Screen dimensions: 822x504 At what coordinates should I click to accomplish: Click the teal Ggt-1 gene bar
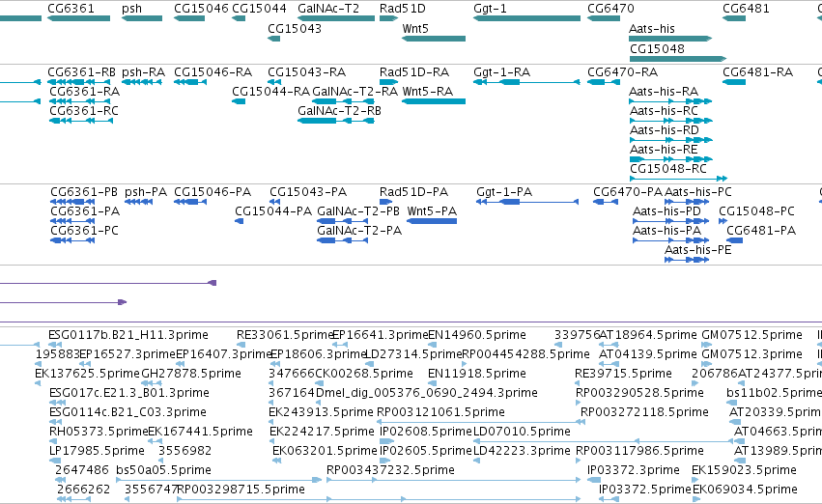[526, 18]
